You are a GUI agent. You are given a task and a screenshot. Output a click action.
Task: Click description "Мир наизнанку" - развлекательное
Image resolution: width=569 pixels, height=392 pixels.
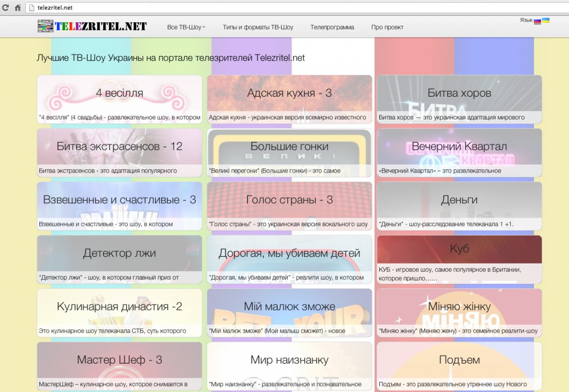pos(285,384)
